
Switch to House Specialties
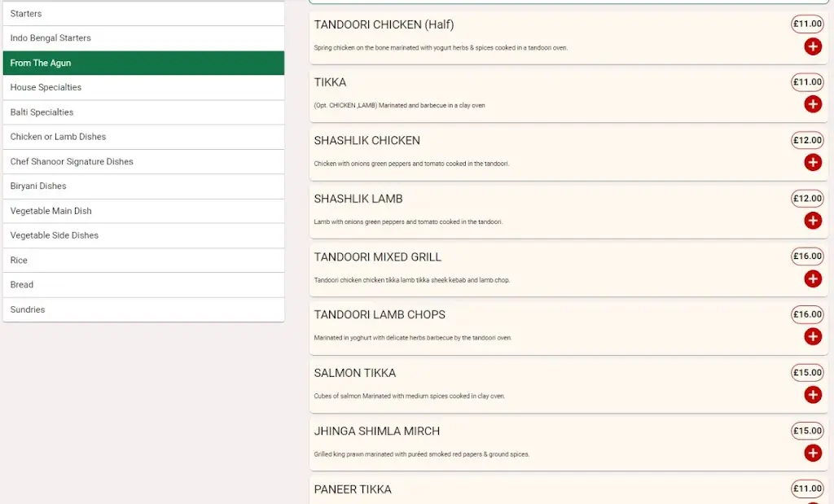click(143, 87)
